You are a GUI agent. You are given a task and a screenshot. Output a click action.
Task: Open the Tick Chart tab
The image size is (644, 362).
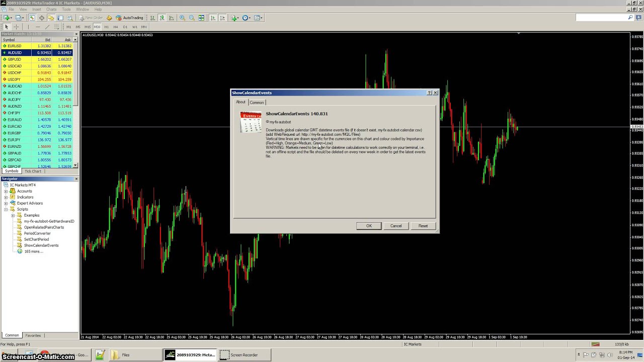(x=33, y=171)
